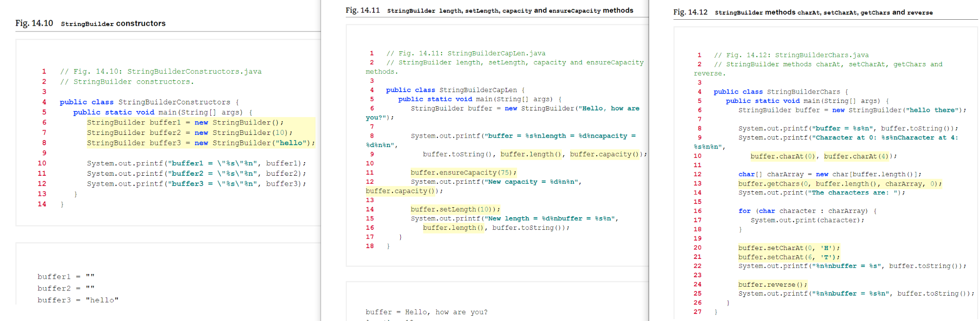Click highlighted 'buffer.ensureCapacity(75);' line
Screen dimensions: 980x321
[463, 172]
